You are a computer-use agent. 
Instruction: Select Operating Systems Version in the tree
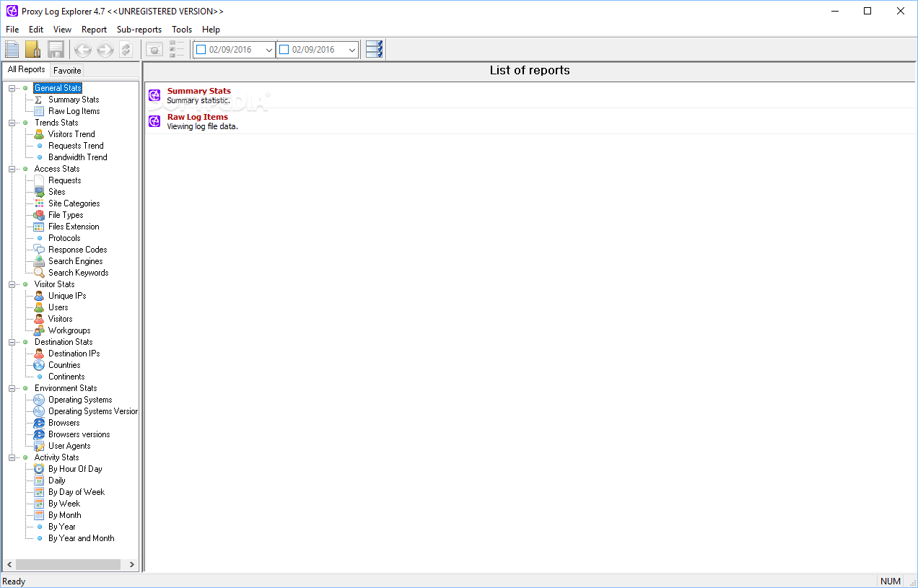point(93,411)
